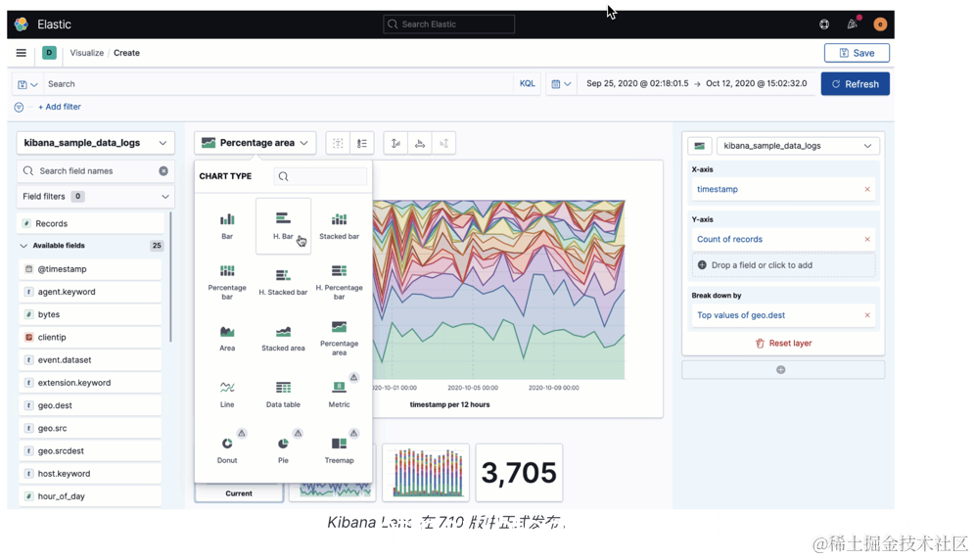Select the Donut chart type
975x560 pixels.
click(227, 450)
